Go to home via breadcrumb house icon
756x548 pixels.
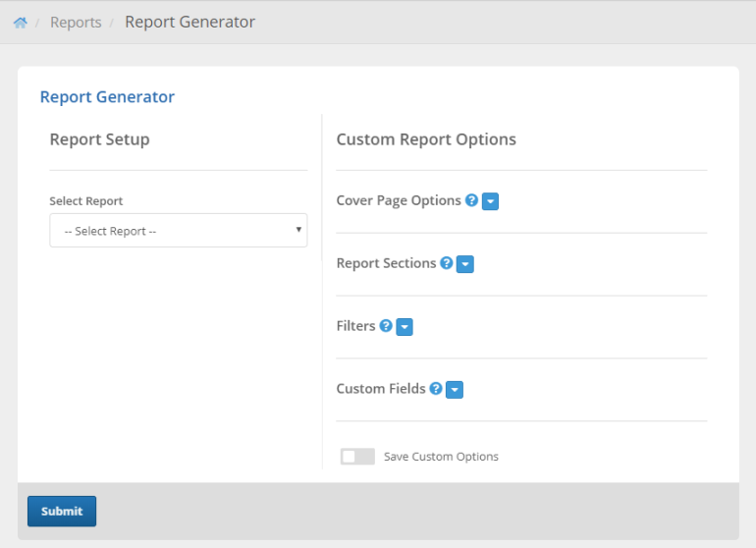pos(21,23)
